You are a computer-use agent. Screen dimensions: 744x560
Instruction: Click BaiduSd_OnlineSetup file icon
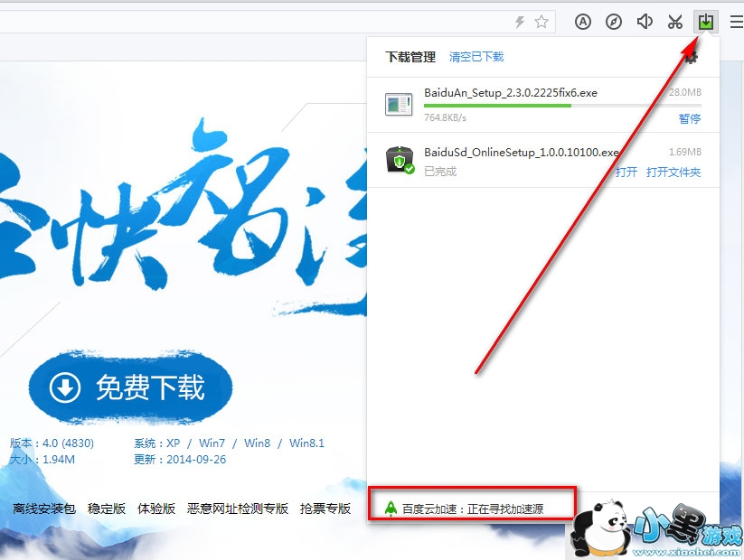click(400, 160)
